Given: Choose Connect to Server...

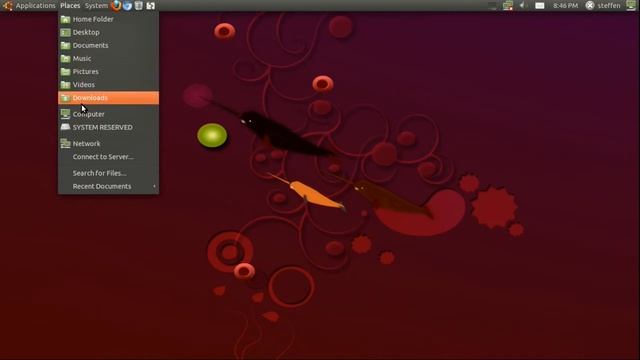Looking at the screenshot, I should tap(108, 157).
